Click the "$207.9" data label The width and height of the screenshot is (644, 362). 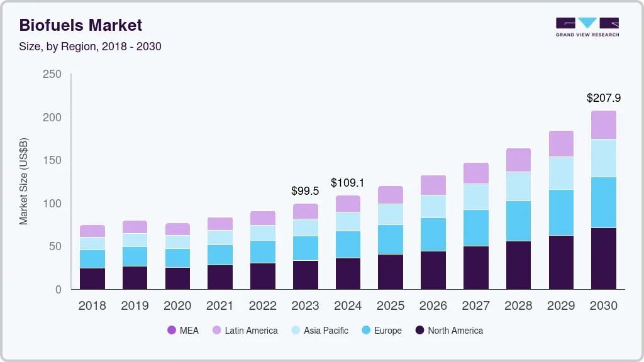tap(604, 98)
